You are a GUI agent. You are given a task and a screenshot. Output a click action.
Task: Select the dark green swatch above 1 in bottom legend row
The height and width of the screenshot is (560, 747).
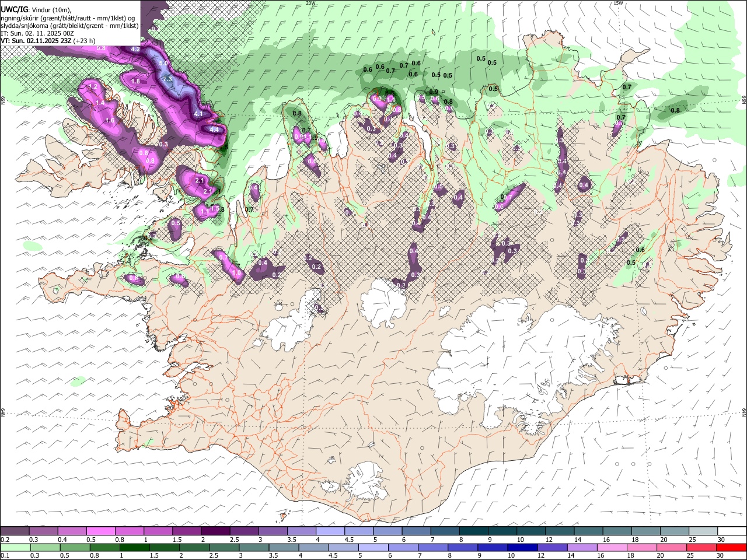point(134,547)
